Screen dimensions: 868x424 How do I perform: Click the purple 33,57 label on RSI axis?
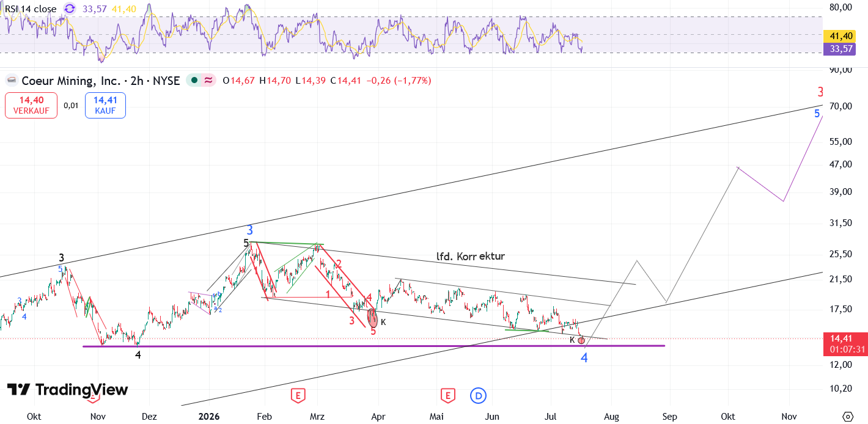pyautogui.click(x=839, y=48)
